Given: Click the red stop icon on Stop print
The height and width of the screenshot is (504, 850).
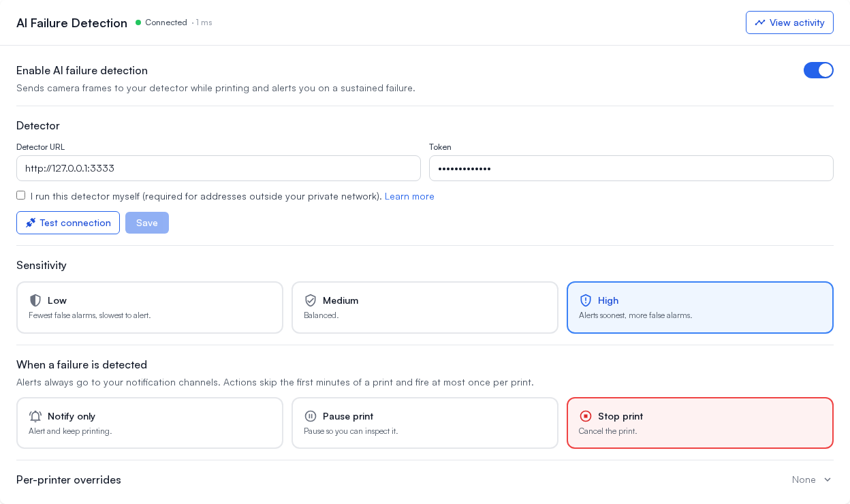Looking at the screenshot, I should tap(586, 416).
